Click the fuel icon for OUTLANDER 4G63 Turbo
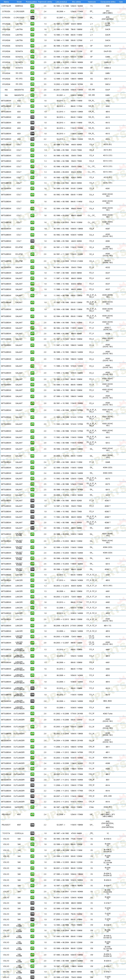 point(32,714)
